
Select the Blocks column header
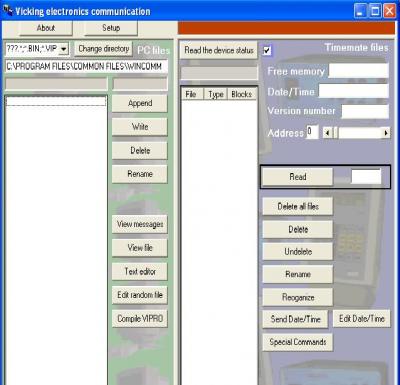click(x=242, y=94)
